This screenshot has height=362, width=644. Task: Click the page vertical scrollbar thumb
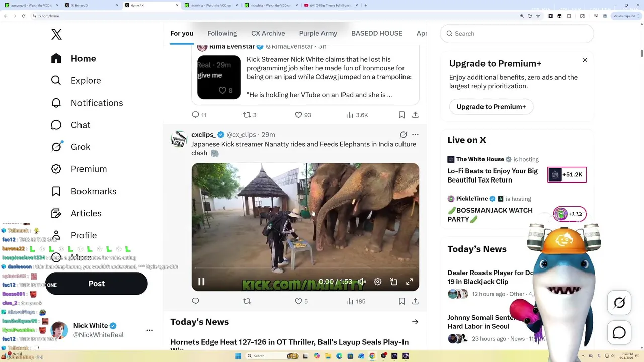point(641,53)
